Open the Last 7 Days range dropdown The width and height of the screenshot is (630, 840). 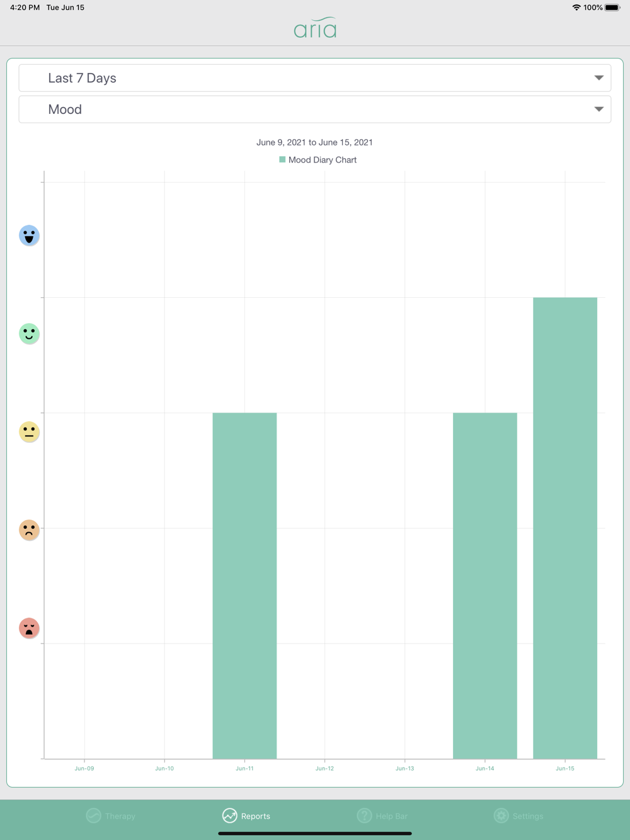click(x=314, y=78)
